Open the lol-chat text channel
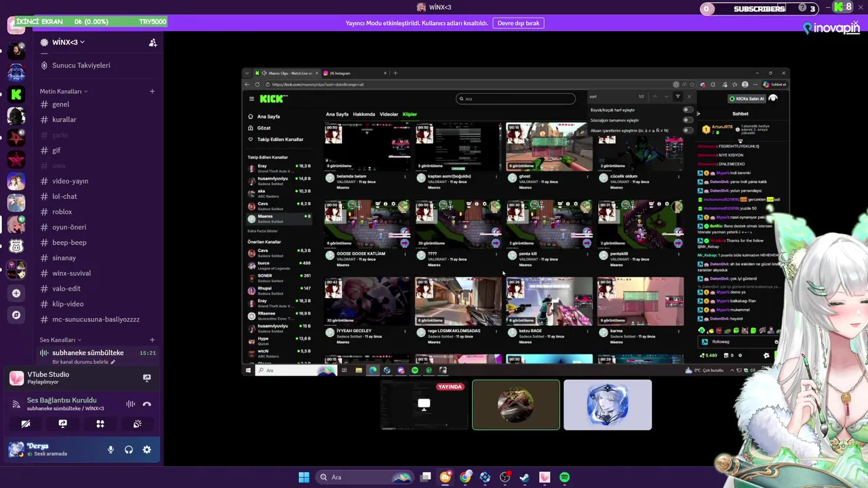Image resolution: width=868 pixels, height=488 pixels. pyautogui.click(x=98, y=197)
